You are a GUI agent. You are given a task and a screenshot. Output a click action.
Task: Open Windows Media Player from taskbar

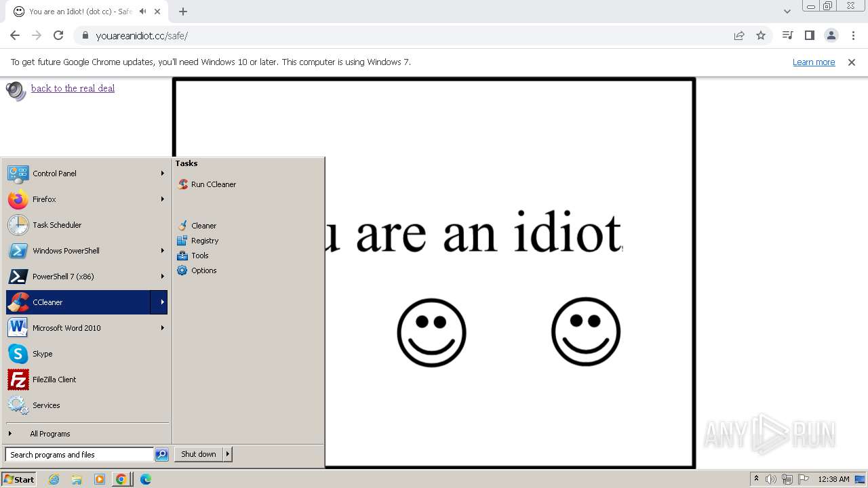(x=100, y=479)
